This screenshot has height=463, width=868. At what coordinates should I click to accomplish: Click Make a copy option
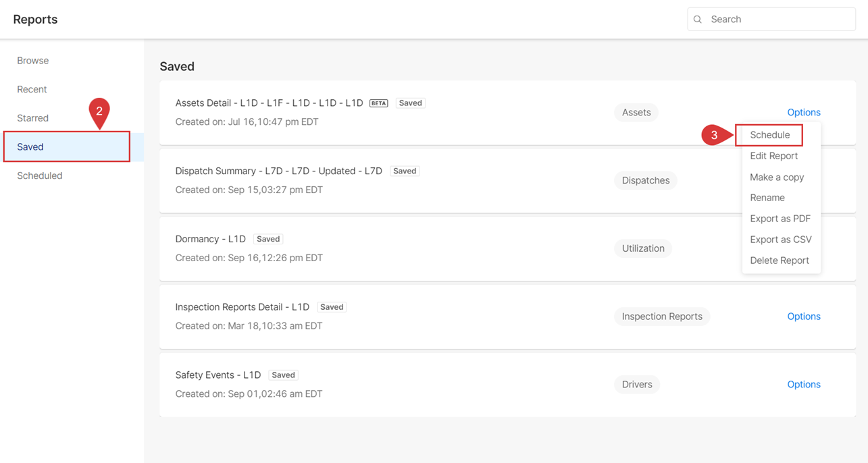777,177
